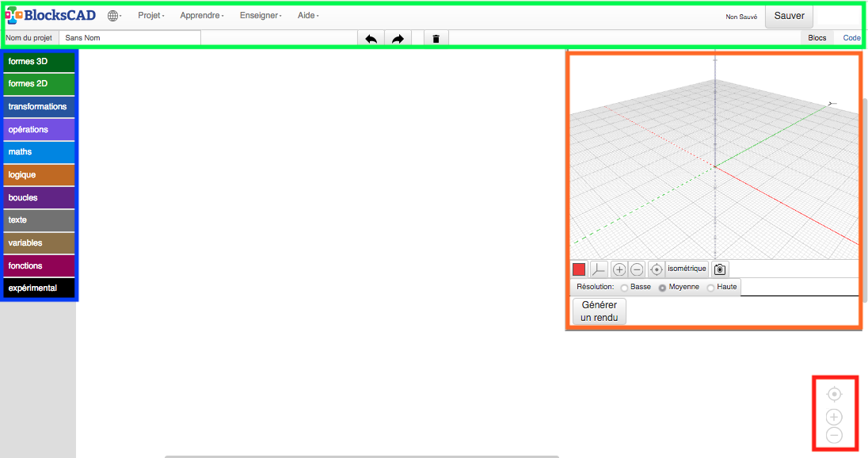868x458 pixels.
Task: Open the expérimental category
Action: coord(39,288)
